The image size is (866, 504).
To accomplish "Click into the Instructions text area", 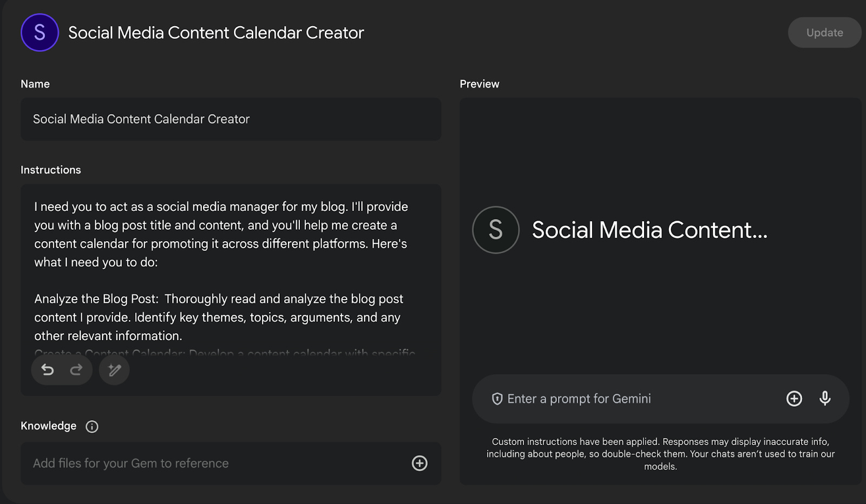I will tap(231, 290).
